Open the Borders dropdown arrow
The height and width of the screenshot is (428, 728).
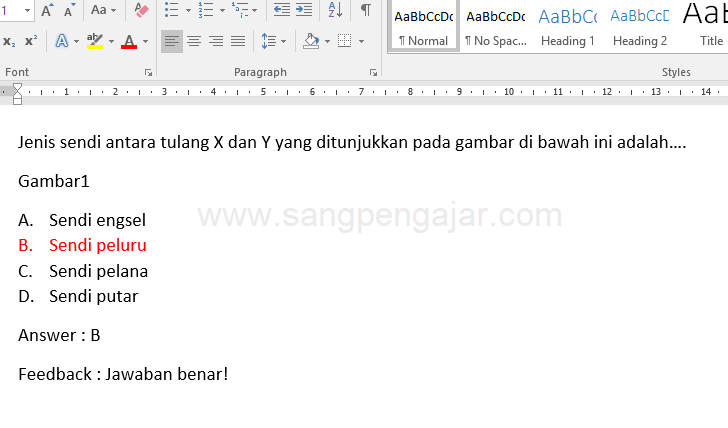(x=361, y=42)
